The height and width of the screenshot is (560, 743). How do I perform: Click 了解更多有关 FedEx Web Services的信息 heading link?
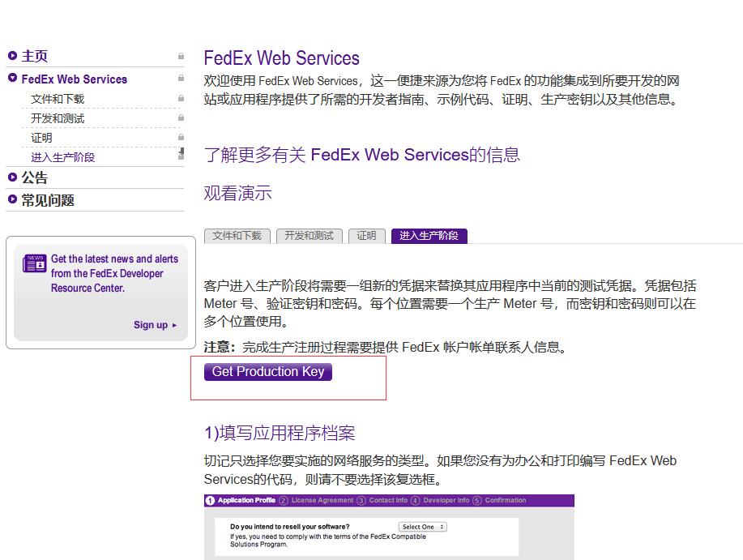pyautogui.click(x=362, y=155)
